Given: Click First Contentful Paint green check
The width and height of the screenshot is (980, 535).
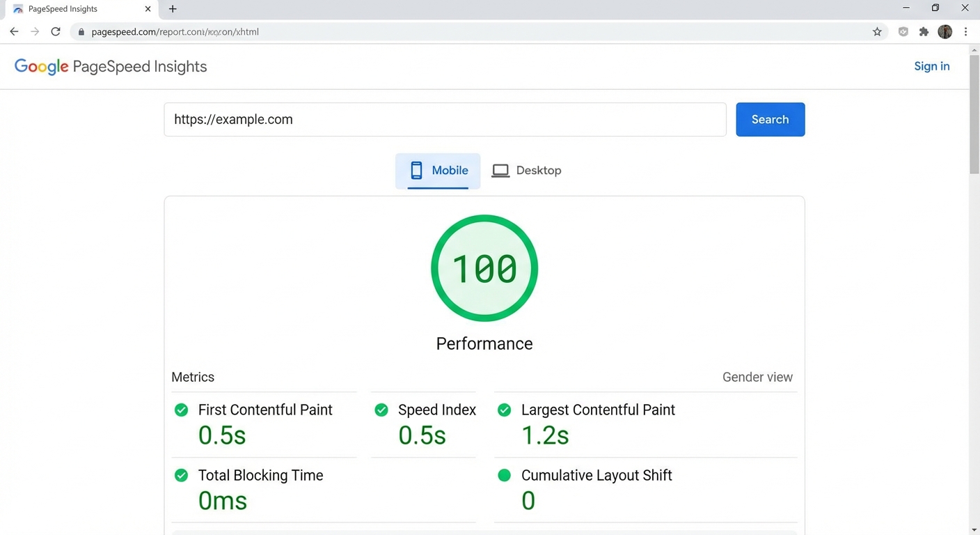Looking at the screenshot, I should pos(181,410).
